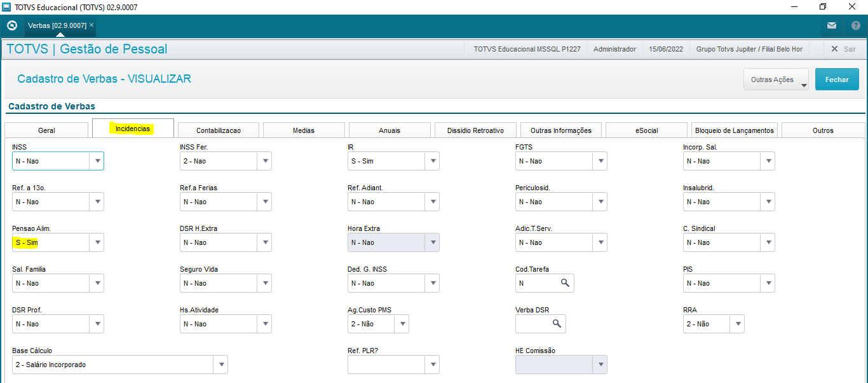Screen dimensions: 868x383
Task: Open the Outras Ações menu button
Action: [x=776, y=80]
